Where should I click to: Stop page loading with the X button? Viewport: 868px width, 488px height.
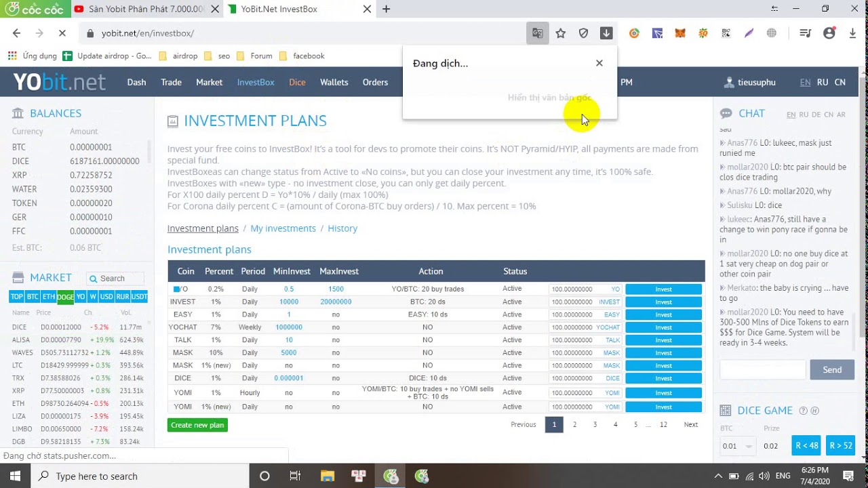(61, 33)
